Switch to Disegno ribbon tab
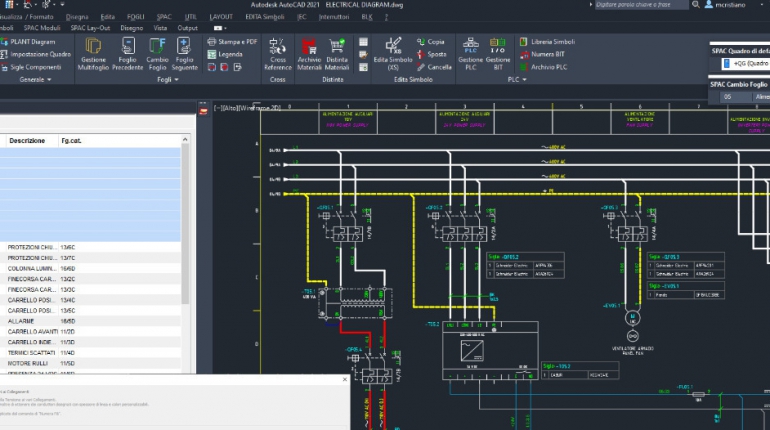This screenshot has height=430, width=770. (132, 28)
